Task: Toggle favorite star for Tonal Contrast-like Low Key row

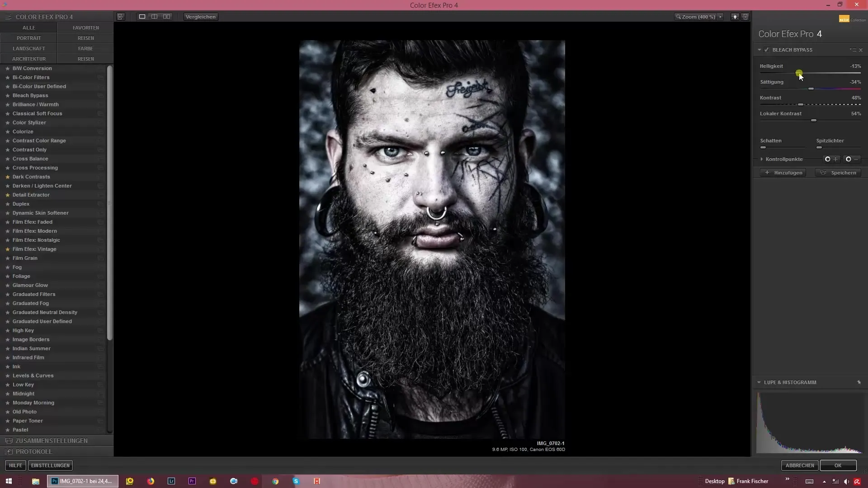Action: tap(7, 385)
